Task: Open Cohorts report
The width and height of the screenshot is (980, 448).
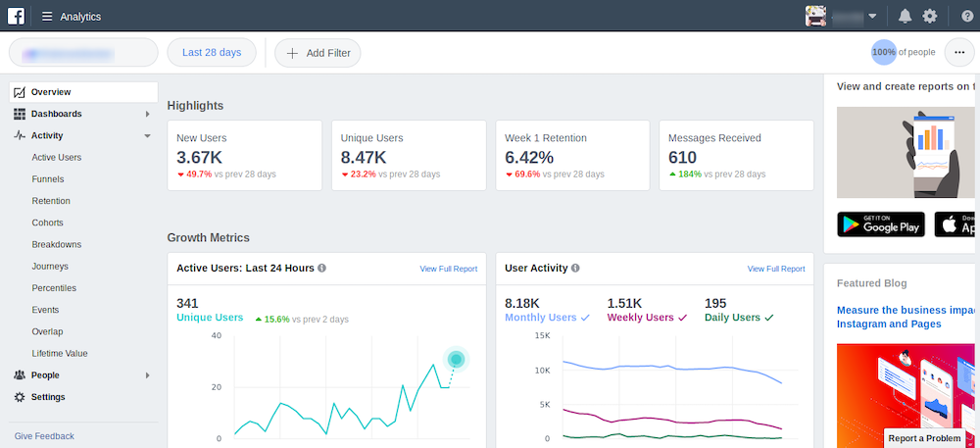Action: point(47,223)
